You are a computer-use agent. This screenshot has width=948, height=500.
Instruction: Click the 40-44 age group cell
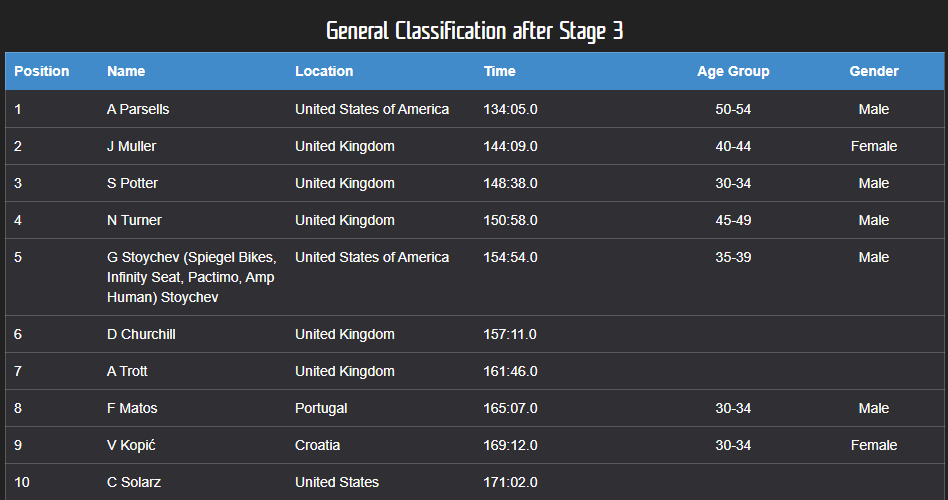(x=733, y=146)
